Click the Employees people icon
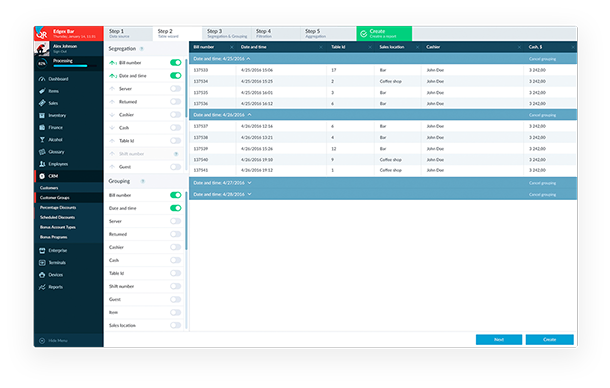Screen dimensions: 610x388 point(42,164)
